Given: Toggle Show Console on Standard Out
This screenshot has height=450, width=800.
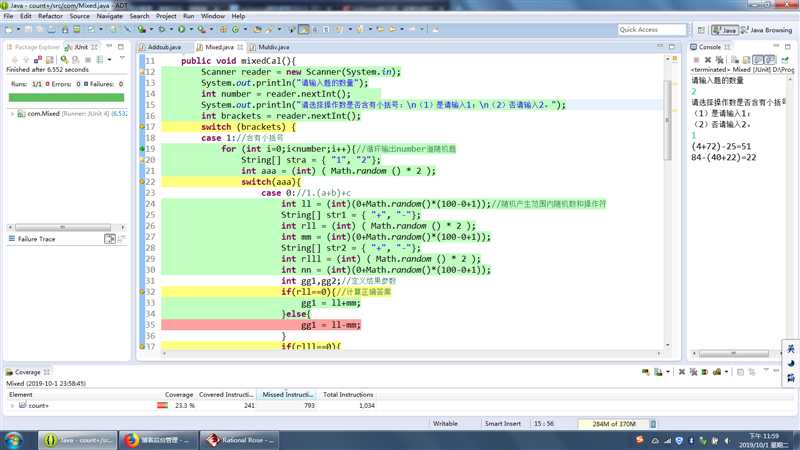Looking at the screenshot, I should coord(758,60).
